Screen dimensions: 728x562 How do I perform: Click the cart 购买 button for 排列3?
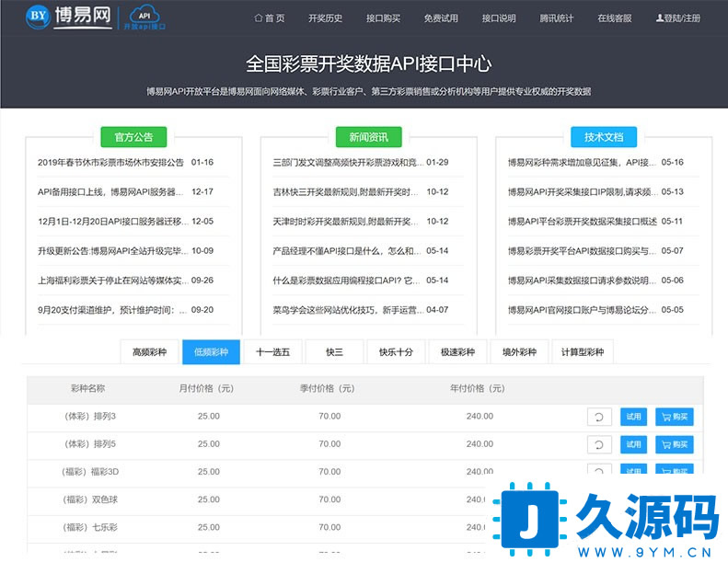[x=675, y=417]
